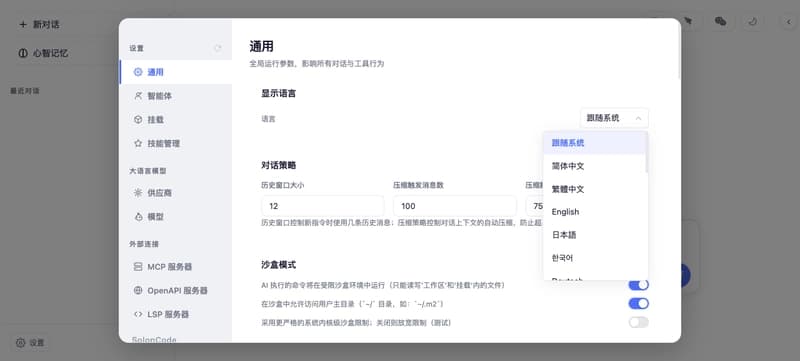Click the 压缩触发消息数 field label
The height and width of the screenshot is (361, 800).
pos(418,185)
